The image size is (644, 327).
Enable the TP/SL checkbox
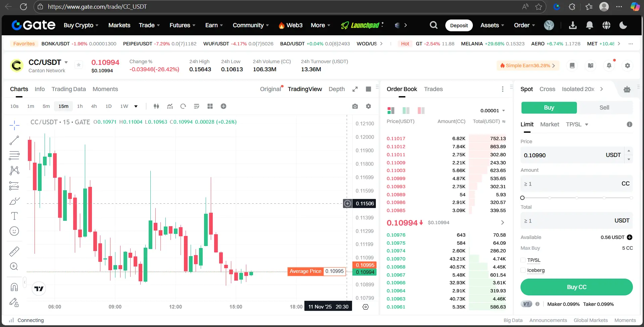tap(523, 260)
